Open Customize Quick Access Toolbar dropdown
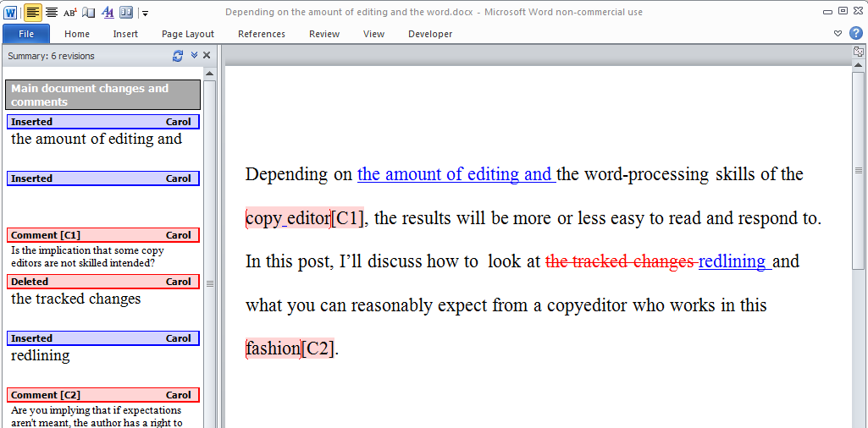Screen dimensions: 868x428 (146, 13)
